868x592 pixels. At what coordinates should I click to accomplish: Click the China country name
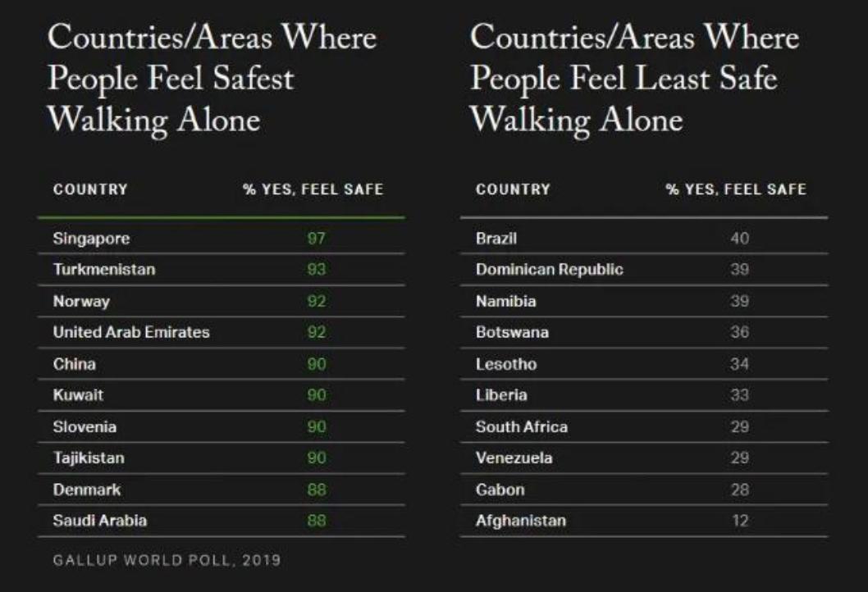click(74, 364)
